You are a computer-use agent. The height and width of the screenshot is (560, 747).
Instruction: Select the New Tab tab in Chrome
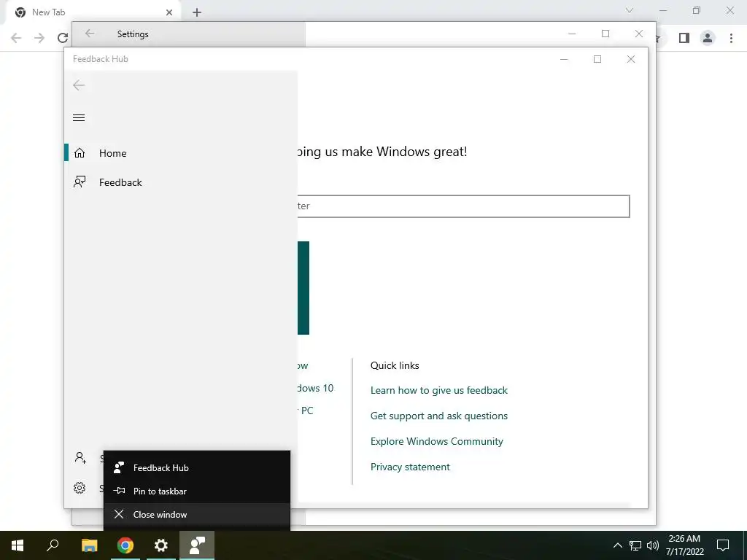[93, 12]
